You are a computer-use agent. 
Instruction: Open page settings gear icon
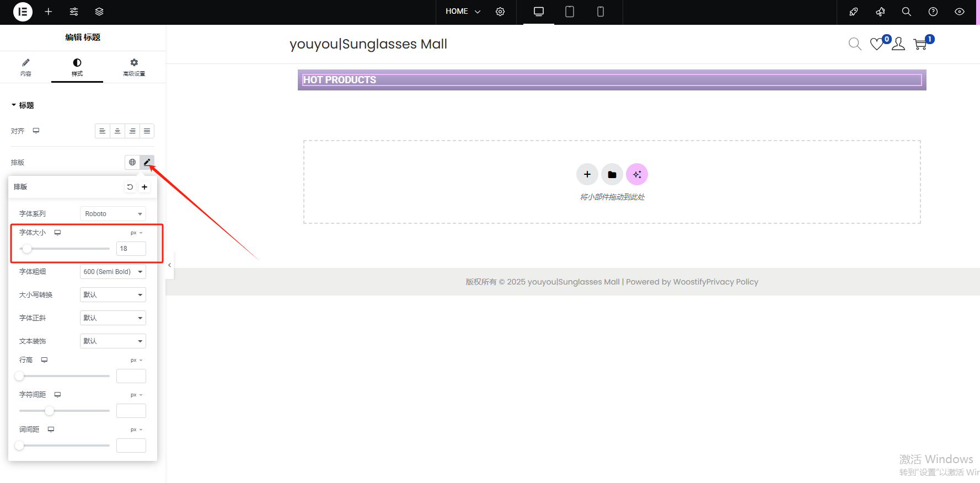[500, 12]
